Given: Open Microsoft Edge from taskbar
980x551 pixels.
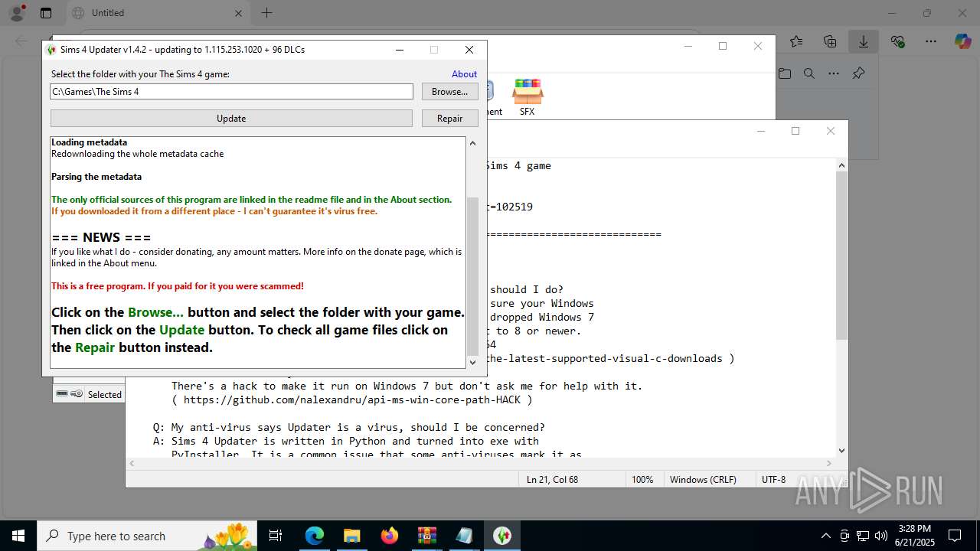Looking at the screenshot, I should click(x=315, y=536).
